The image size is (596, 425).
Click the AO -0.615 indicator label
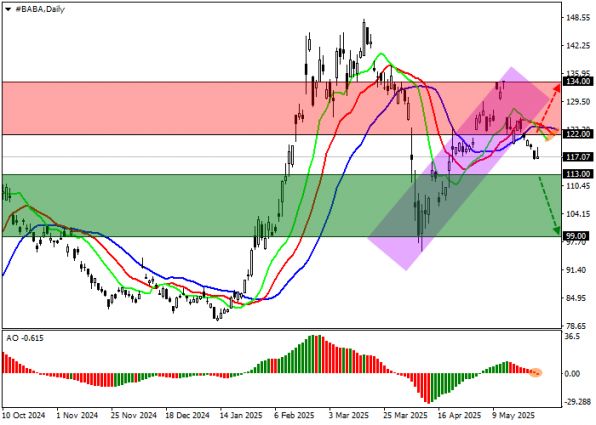tap(25, 338)
